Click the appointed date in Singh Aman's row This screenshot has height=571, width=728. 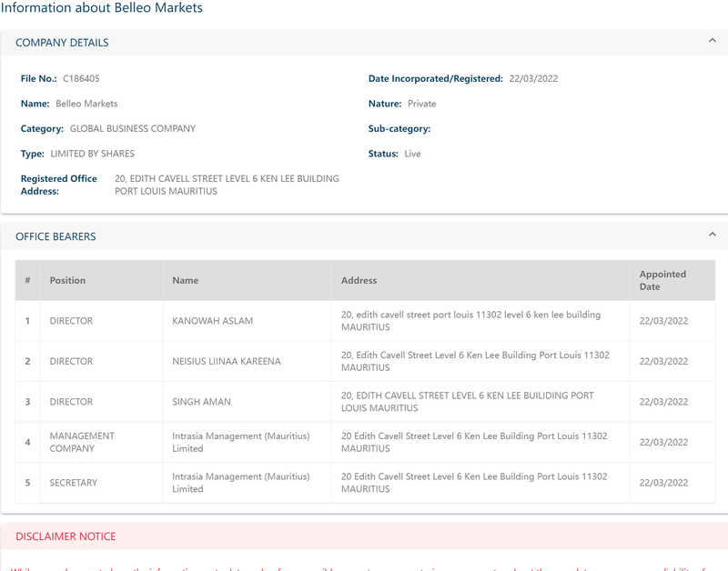click(x=663, y=401)
